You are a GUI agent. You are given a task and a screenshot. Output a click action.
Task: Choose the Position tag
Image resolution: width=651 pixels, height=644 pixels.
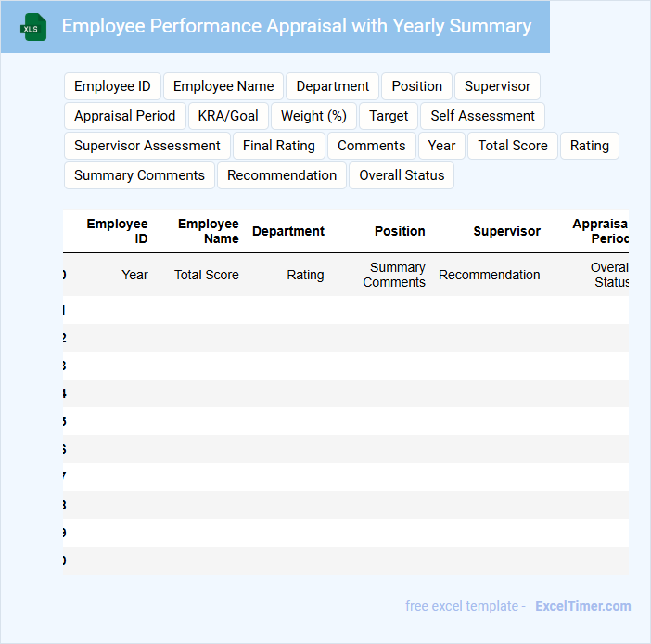pyautogui.click(x=416, y=86)
